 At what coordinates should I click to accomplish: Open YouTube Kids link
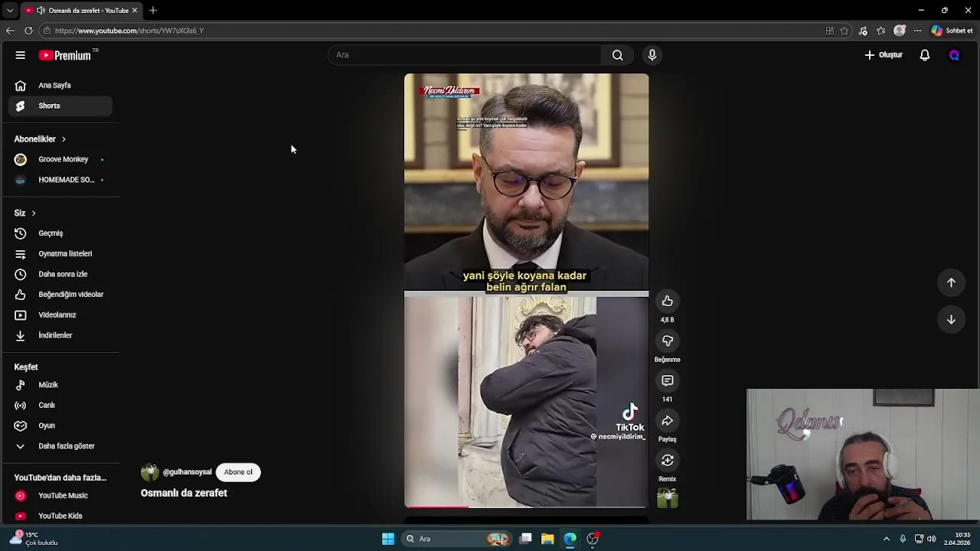pos(60,516)
